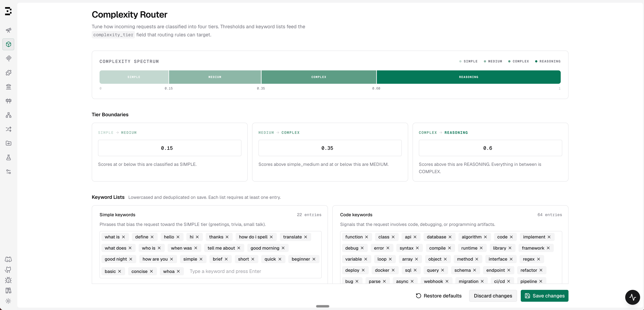Edit the Simple to Medium threshold field

[169, 148]
